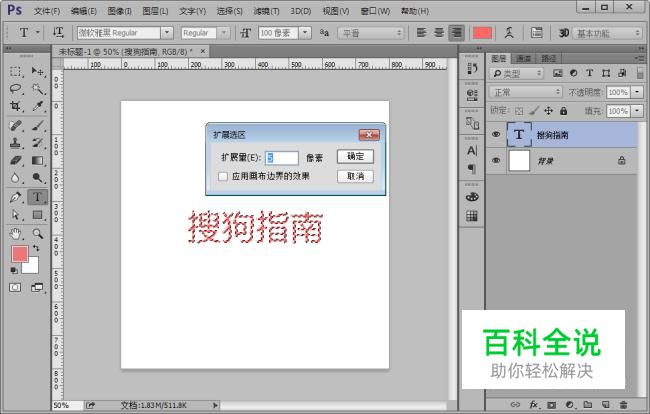Close the 扩展选区 dialog
650x414 pixels.
click(369, 135)
